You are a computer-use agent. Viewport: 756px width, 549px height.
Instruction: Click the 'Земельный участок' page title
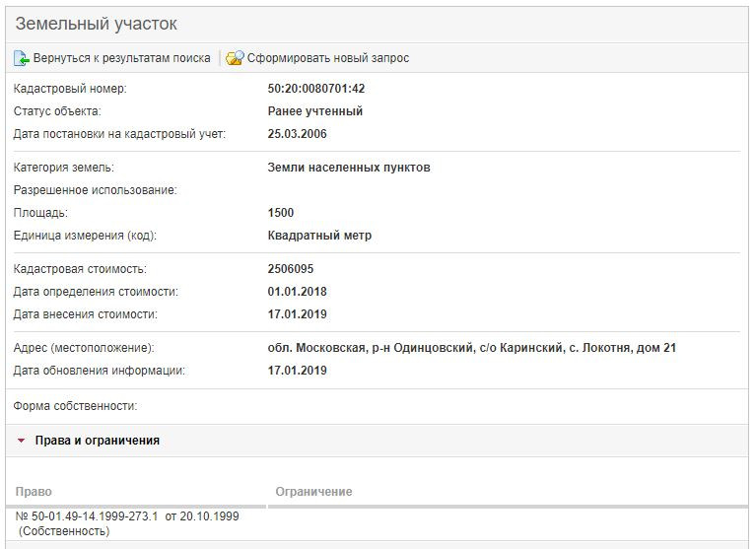96,24
